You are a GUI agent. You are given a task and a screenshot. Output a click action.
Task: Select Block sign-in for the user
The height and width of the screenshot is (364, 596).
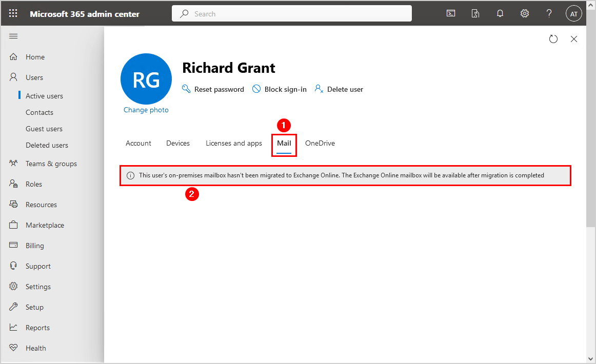point(280,89)
